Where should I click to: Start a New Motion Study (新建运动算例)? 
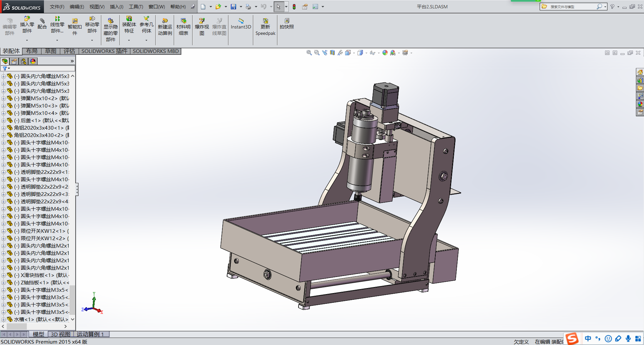click(165, 27)
